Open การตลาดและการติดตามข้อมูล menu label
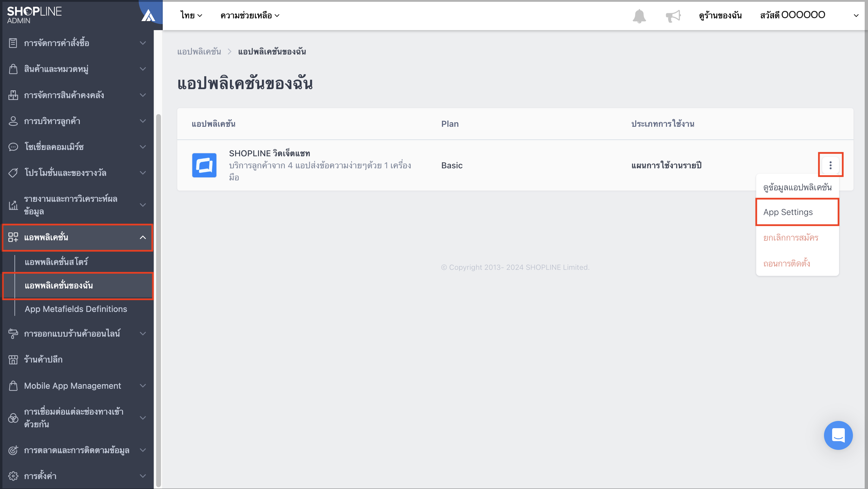This screenshot has width=868, height=489. coord(77,450)
